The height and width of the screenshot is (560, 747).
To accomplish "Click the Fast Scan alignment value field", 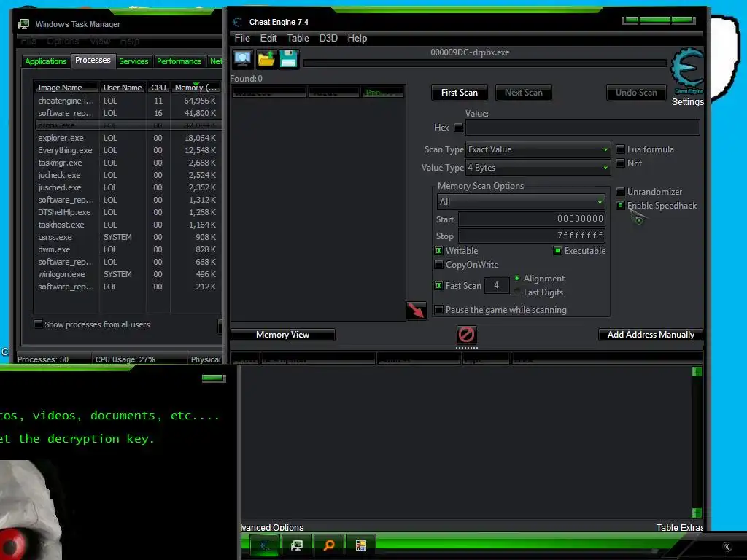I will 497,285.
